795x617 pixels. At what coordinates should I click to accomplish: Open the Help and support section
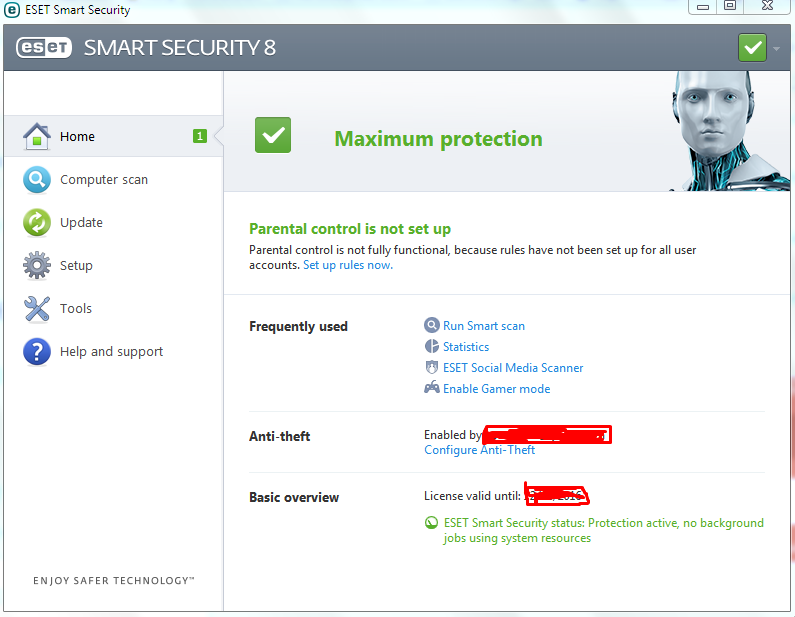pyautogui.click(x=111, y=352)
